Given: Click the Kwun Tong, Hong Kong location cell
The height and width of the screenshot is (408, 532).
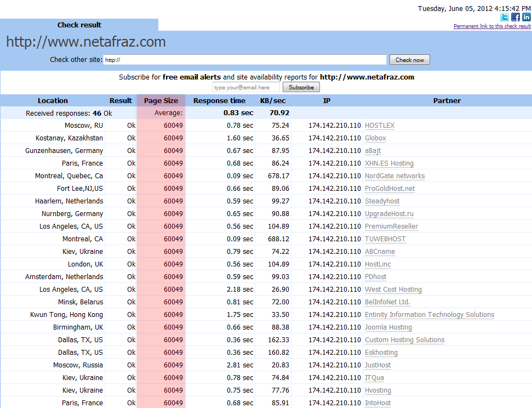Looking at the screenshot, I should coord(66,315).
